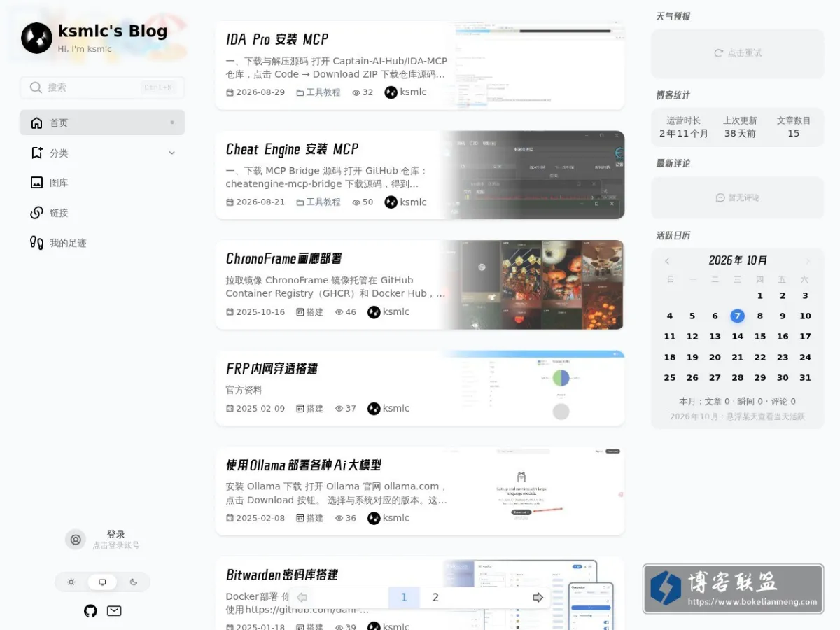Select day 31 in calendar

point(805,378)
